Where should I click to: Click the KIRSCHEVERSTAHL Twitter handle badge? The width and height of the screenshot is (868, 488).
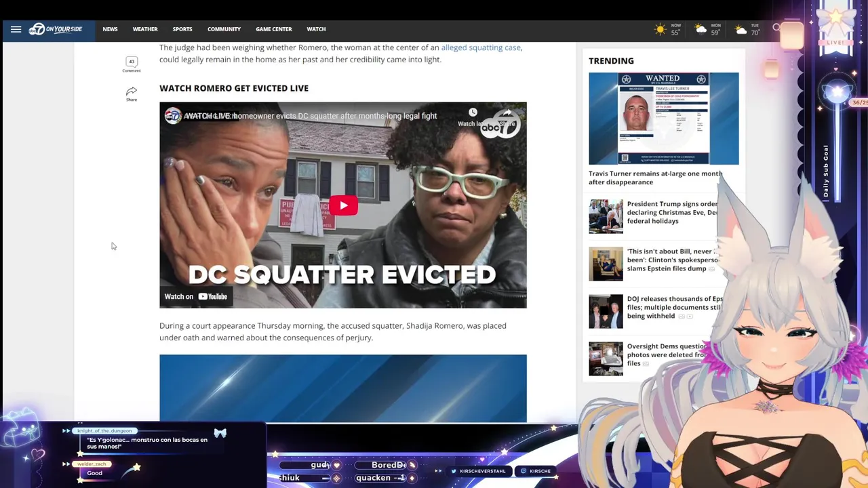pos(477,471)
